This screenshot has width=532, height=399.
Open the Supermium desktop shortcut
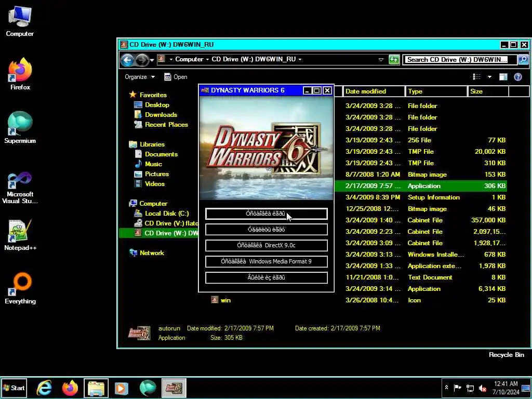[20, 128]
